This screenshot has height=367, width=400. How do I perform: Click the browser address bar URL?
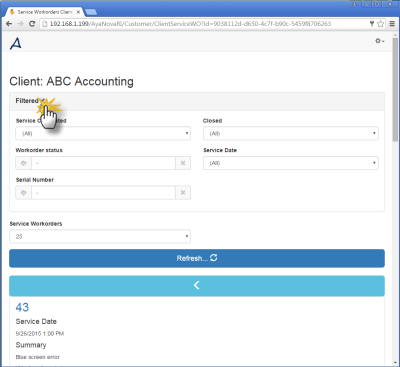(x=190, y=24)
